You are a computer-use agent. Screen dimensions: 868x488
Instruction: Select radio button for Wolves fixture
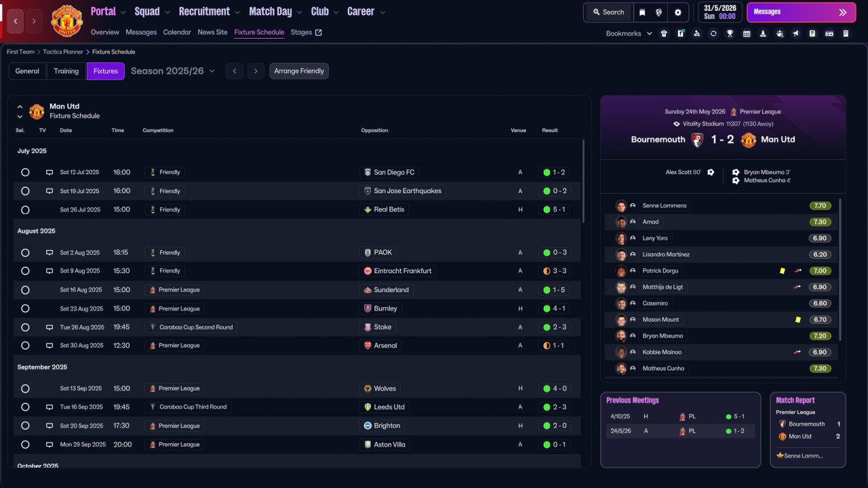coord(25,389)
